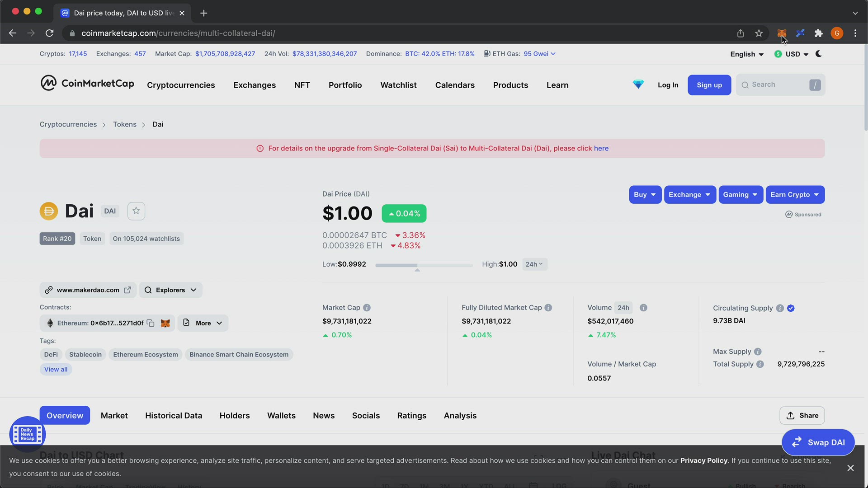Screen dimensions: 868x488
Task: Open the Daily News Recap widget
Action: [x=28, y=434]
